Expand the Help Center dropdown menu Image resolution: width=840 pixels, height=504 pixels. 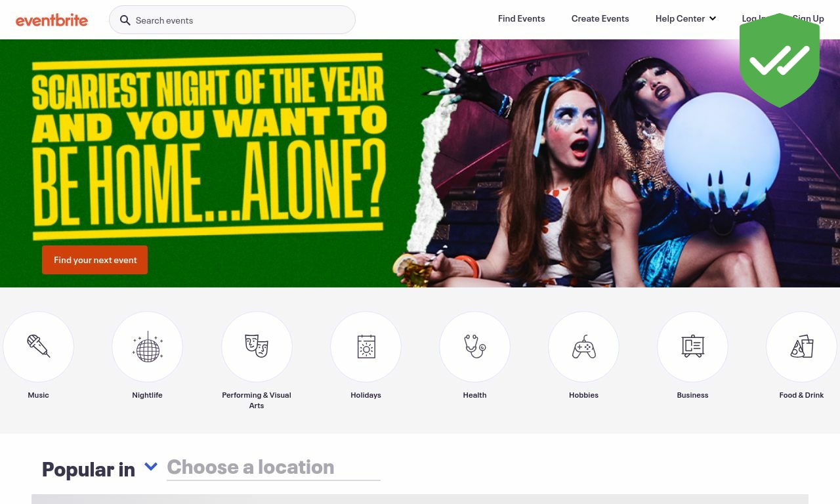pos(685,18)
